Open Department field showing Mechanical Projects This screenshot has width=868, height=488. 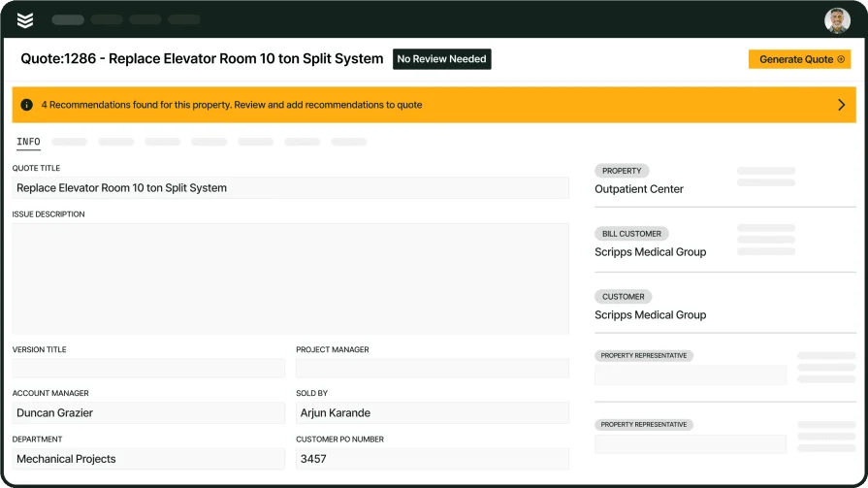click(x=148, y=459)
